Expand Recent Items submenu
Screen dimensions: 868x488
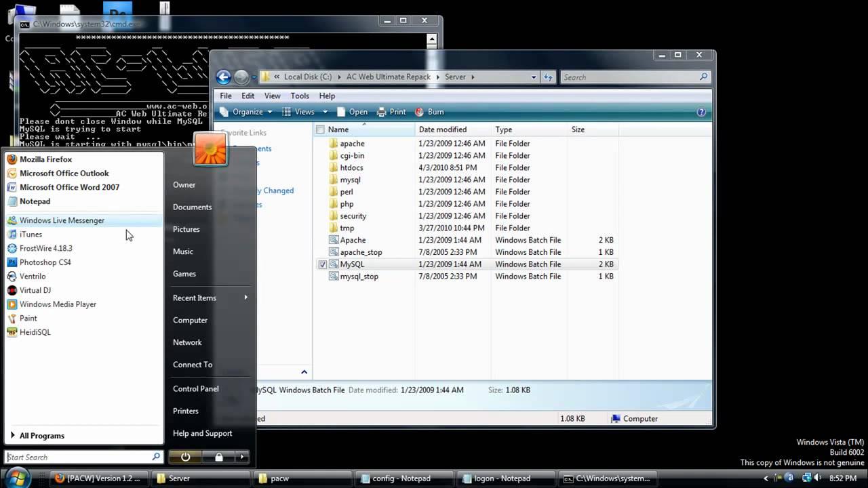tap(210, 298)
